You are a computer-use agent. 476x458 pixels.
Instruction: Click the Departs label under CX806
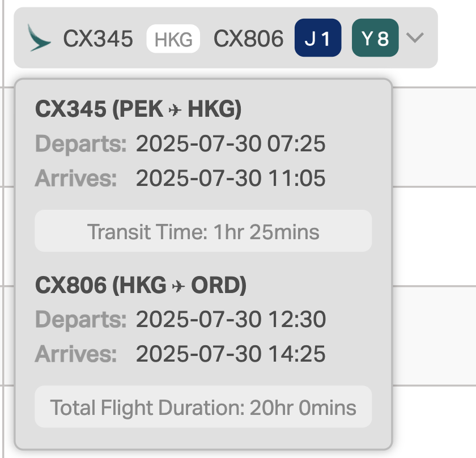[80, 320]
